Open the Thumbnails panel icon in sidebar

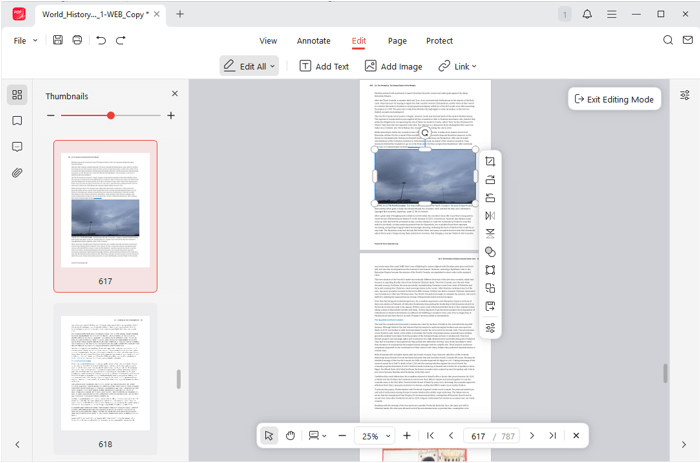(x=17, y=95)
